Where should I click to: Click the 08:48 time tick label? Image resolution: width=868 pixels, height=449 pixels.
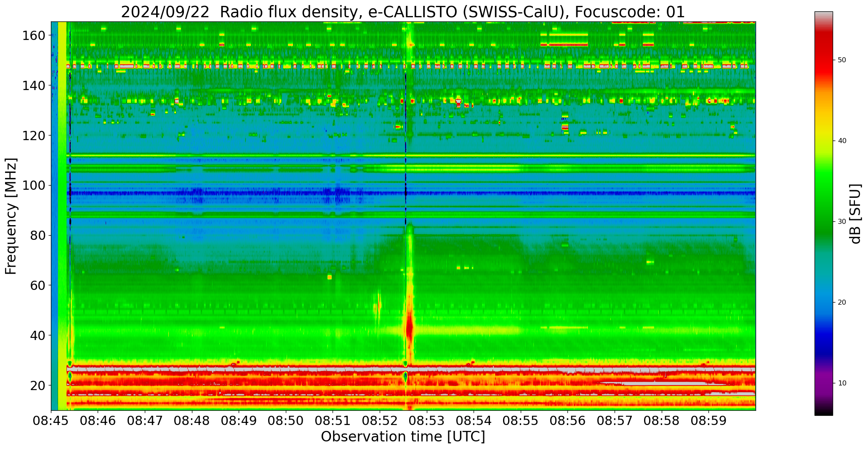pyautogui.click(x=192, y=421)
